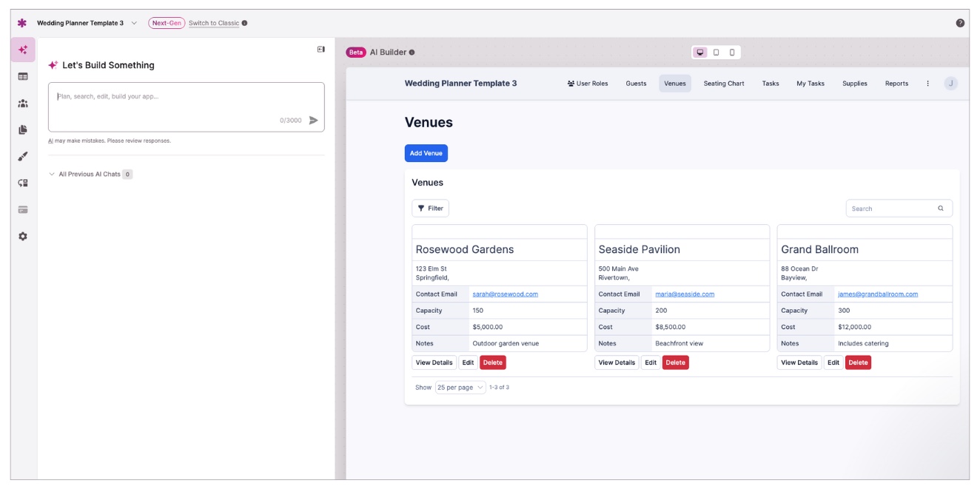Collapse the AI chat panel icon
The image size is (980, 500).
[320, 50]
